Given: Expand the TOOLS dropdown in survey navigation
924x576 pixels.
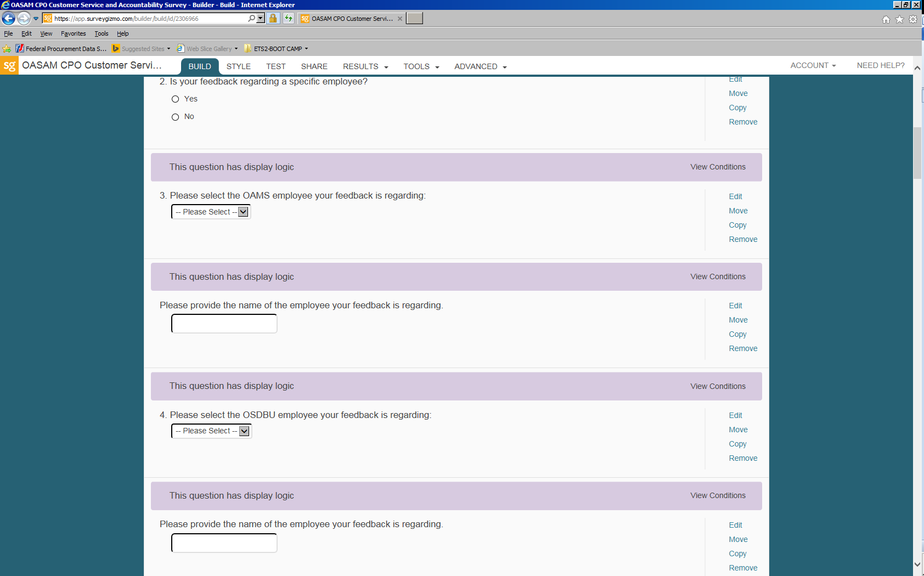Looking at the screenshot, I should (x=421, y=66).
